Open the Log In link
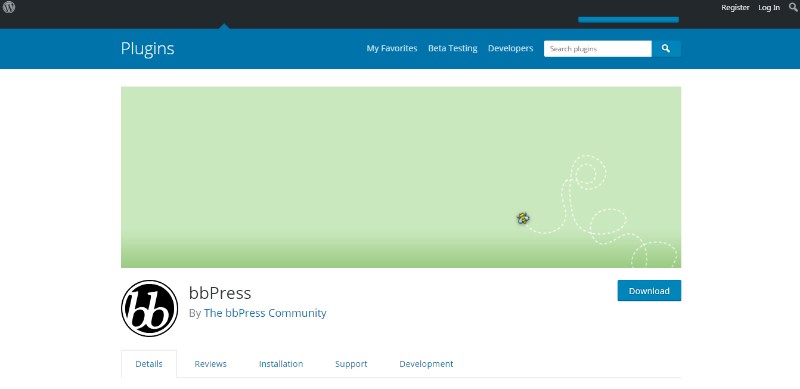 tap(769, 8)
